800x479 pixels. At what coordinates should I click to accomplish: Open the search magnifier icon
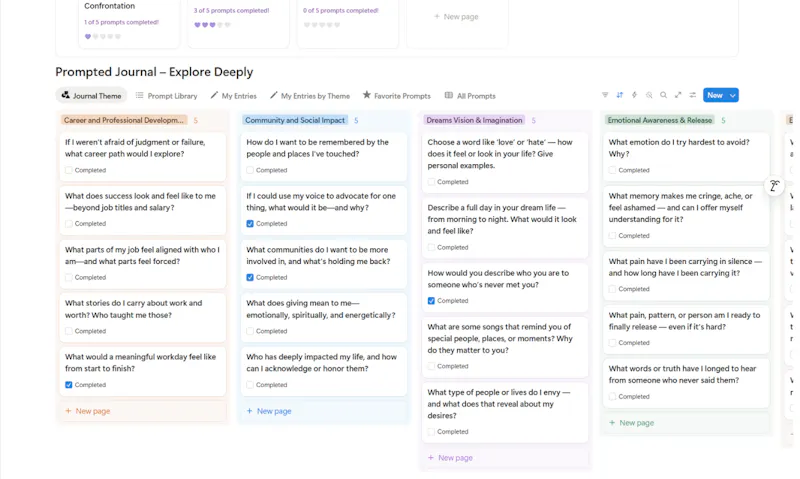664,95
